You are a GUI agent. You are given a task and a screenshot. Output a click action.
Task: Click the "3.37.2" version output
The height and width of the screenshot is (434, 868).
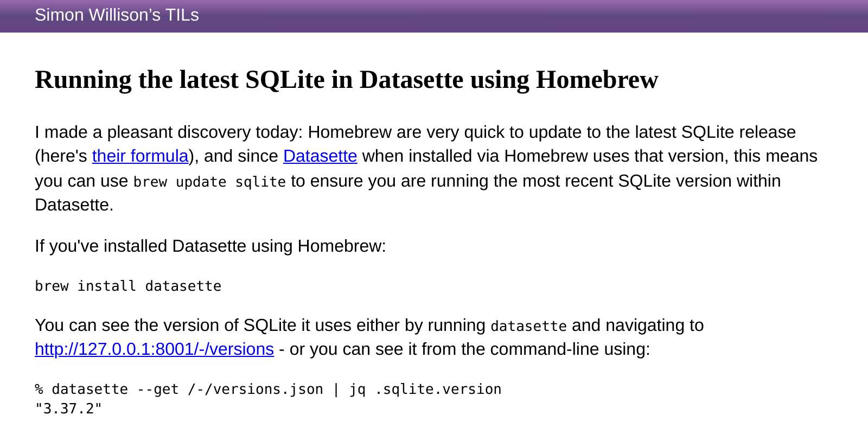[68, 409]
